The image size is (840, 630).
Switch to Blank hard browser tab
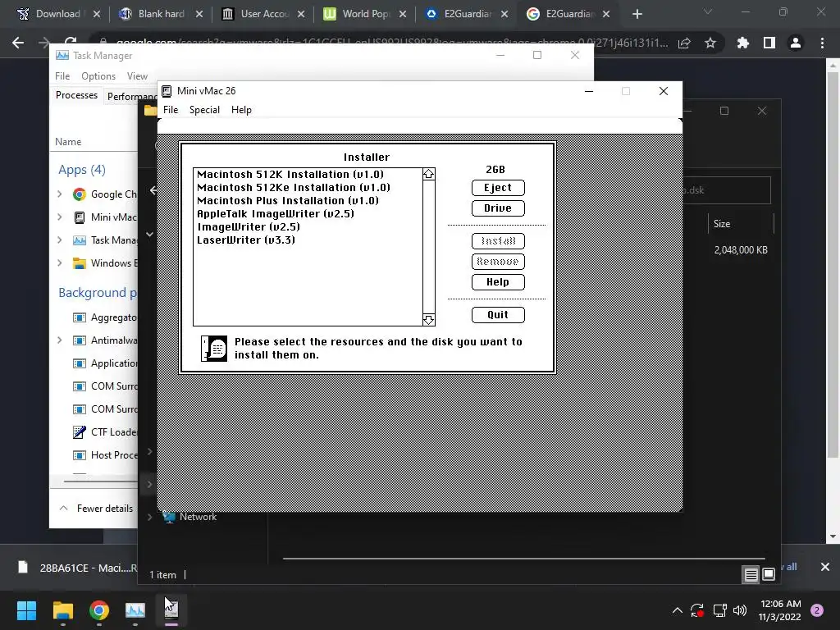(x=161, y=14)
